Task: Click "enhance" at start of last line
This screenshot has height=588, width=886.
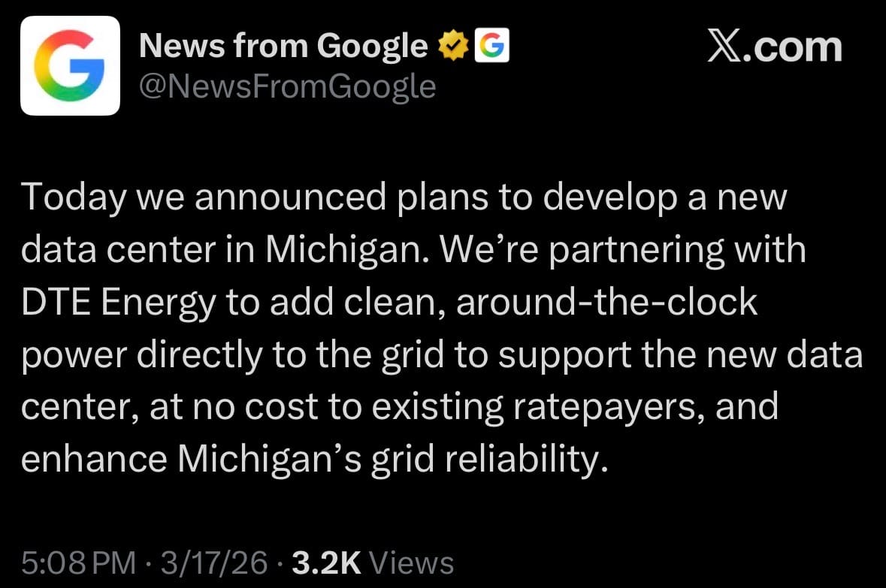Action: pos(92,459)
